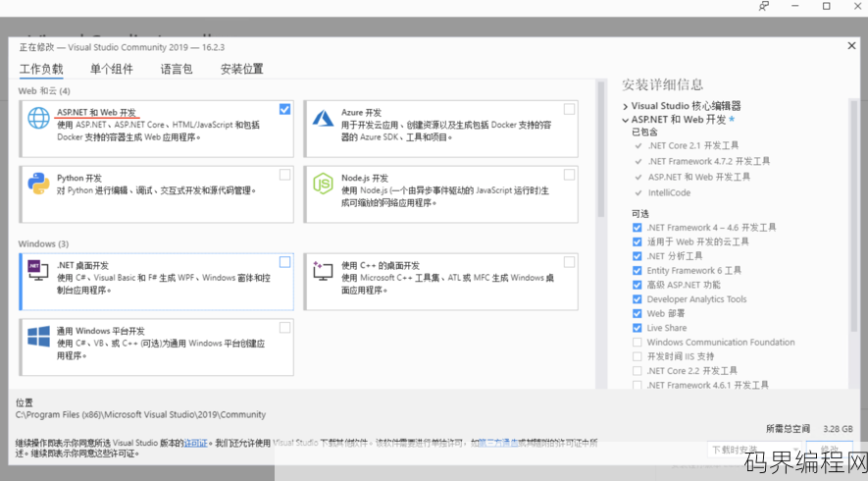Viewport: 868px width, 481px height.
Task: Enable Windows Communication Foundation option
Action: tap(638, 342)
